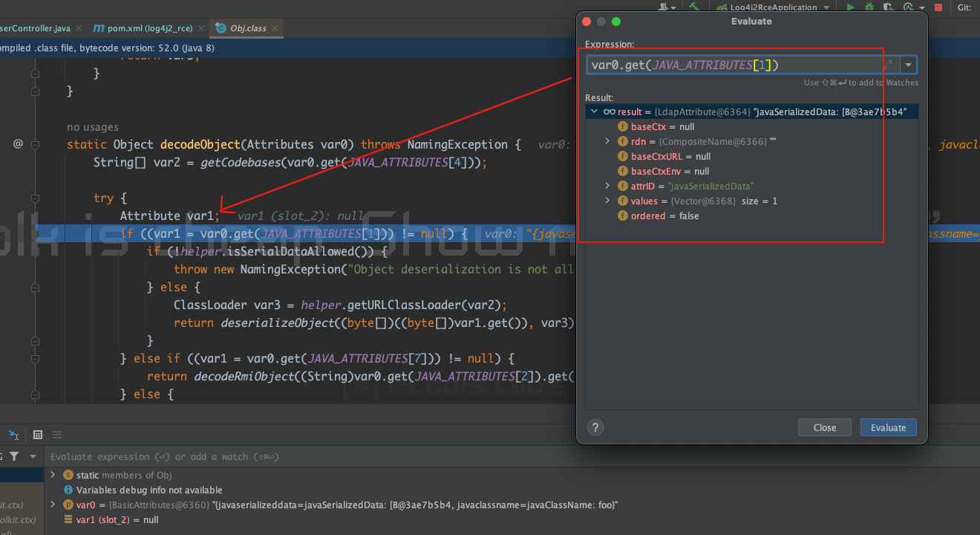Viewport: 980px width, 535px height.
Task: Click the expand expression field icon
Action: tap(887, 65)
